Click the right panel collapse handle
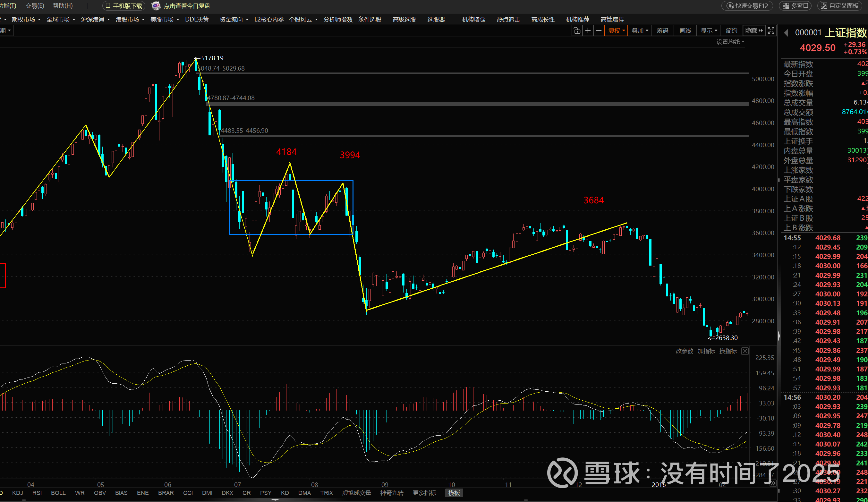Screen dimensions: 868x502 pyautogui.click(x=779, y=335)
